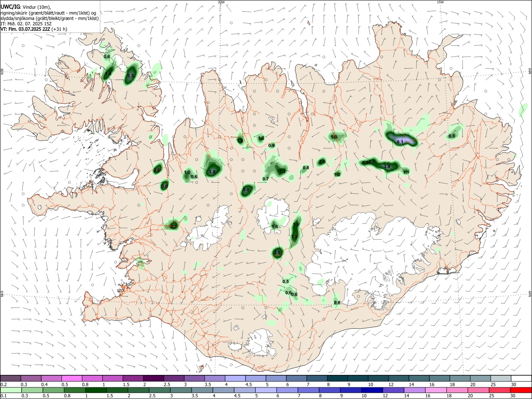Click the '0.2' snow legend label
This screenshot has height=399, width=532.
click(x=4, y=384)
